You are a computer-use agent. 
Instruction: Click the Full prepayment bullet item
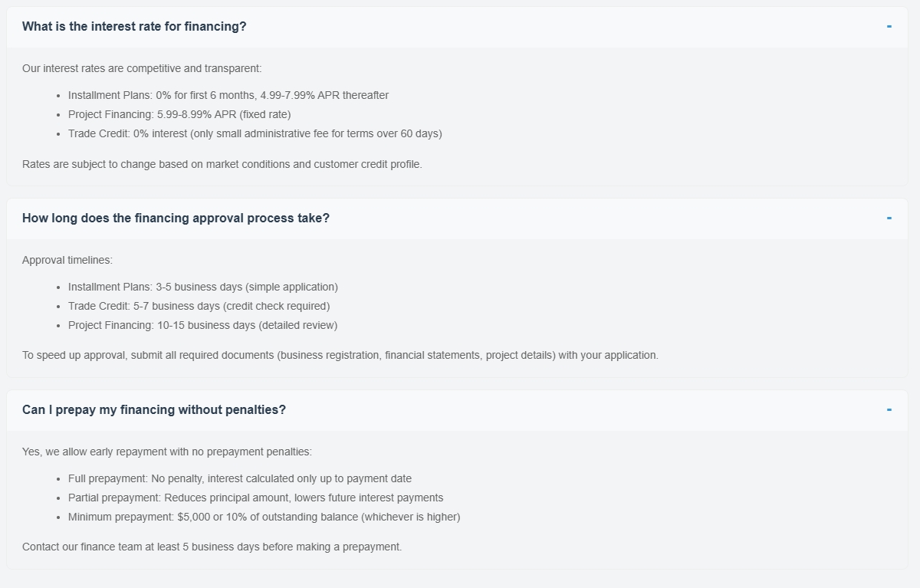point(239,479)
